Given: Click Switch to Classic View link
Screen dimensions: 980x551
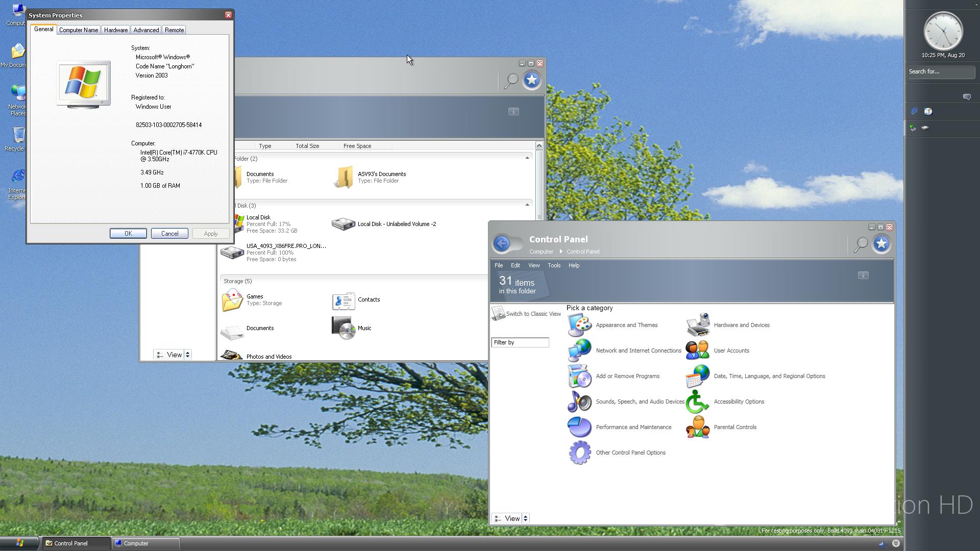Looking at the screenshot, I should click(x=533, y=314).
